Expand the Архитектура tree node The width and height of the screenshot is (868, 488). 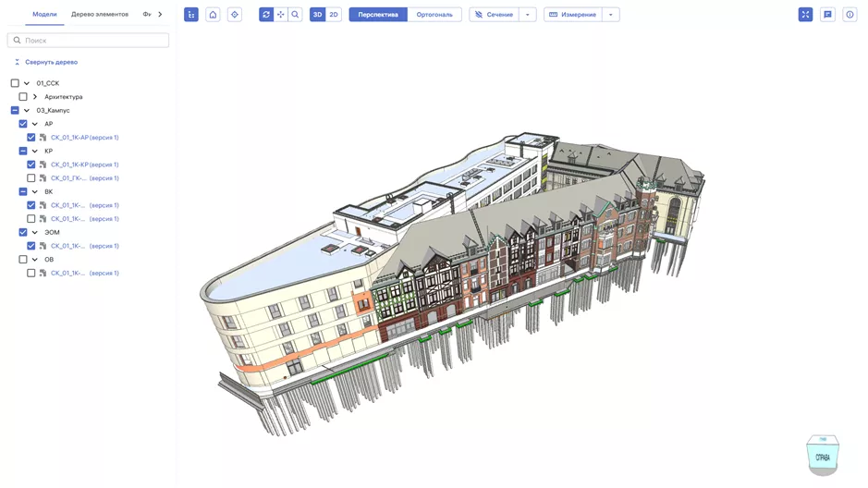click(x=35, y=97)
